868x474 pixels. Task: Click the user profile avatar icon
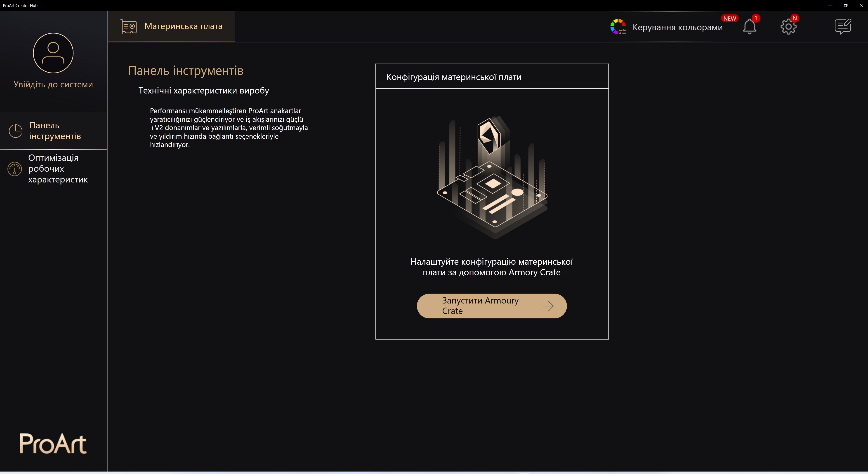[x=53, y=53]
